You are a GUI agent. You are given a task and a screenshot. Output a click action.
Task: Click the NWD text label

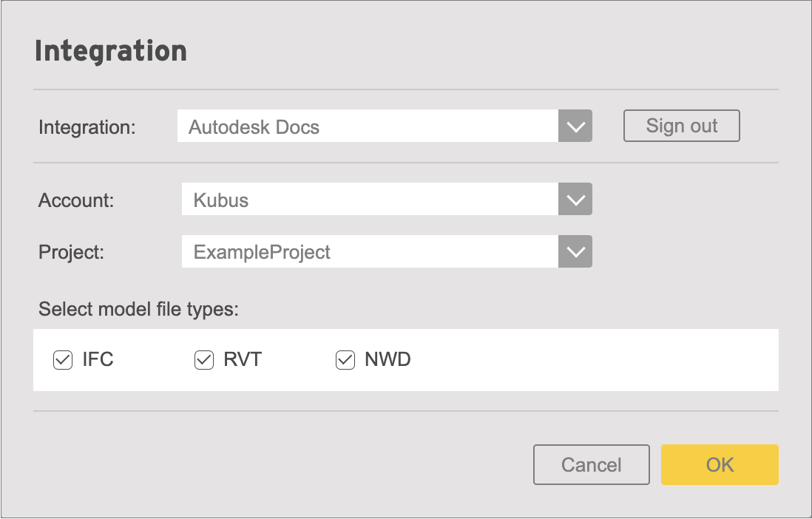click(x=388, y=359)
